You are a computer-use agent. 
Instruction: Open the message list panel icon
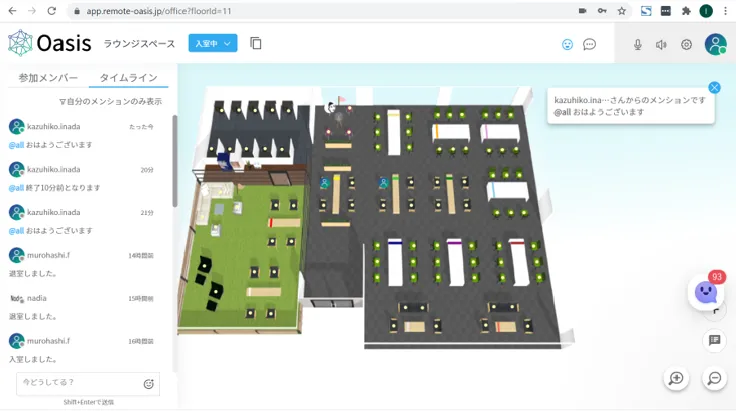[714, 341]
